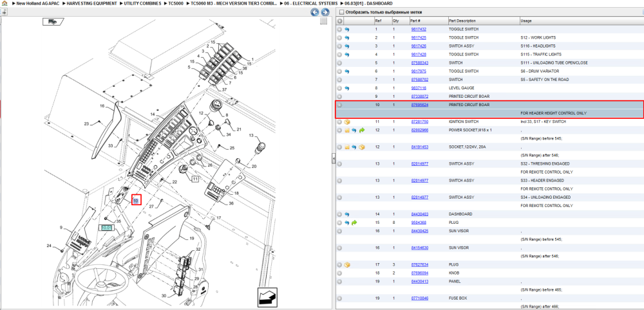Open part number 87696094 link
The image size is (644, 310).
420,273
